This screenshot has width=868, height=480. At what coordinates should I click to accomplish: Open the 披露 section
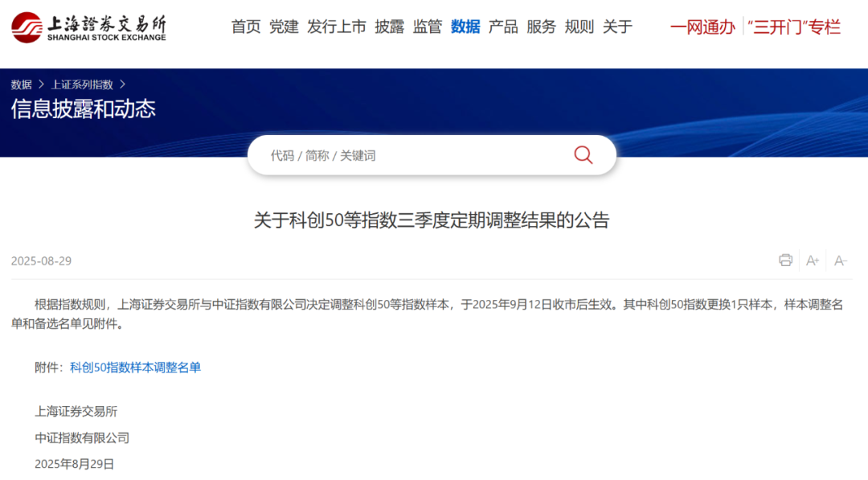(390, 27)
